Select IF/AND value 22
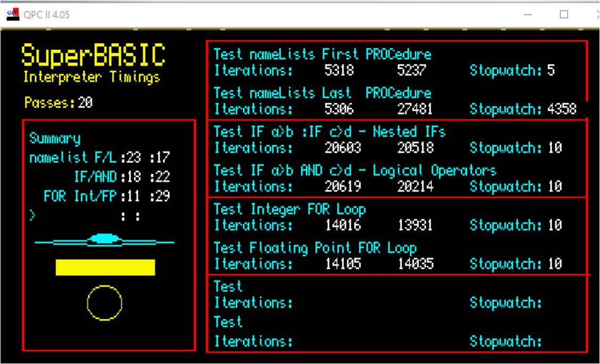 point(163,177)
